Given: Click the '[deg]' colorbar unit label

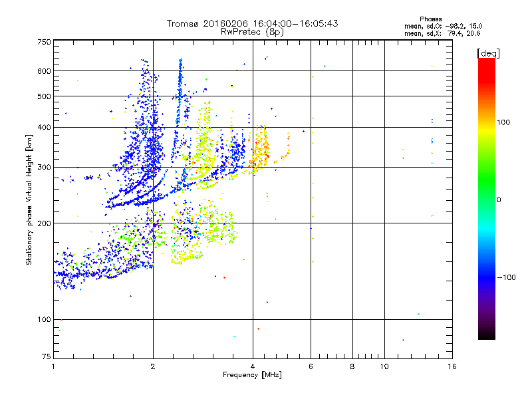Looking at the screenshot, I should tap(488, 53).
